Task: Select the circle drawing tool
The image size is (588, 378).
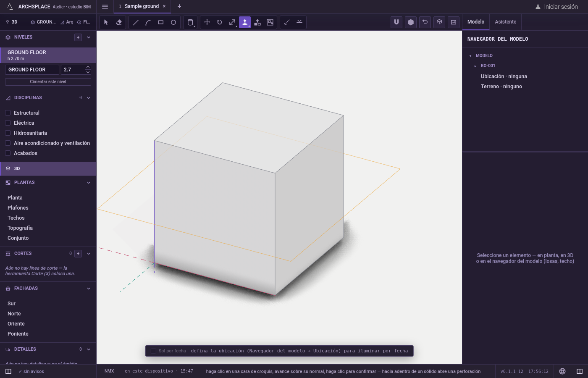Action: 173,22
